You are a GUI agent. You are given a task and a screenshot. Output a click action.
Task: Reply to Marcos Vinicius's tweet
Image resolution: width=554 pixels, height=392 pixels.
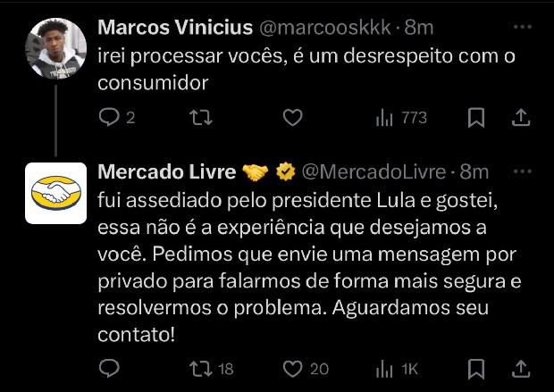109,118
